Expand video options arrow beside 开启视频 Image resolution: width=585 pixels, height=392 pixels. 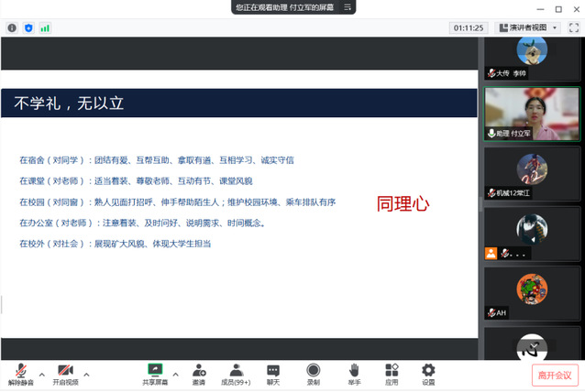click(x=87, y=373)
